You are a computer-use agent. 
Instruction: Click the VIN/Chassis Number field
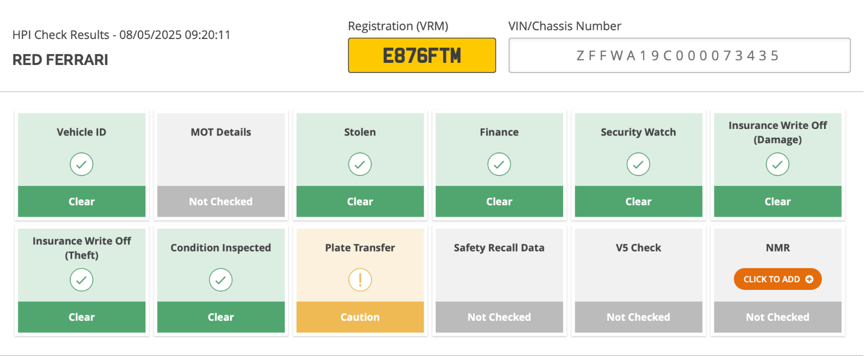tap(679, 55)
